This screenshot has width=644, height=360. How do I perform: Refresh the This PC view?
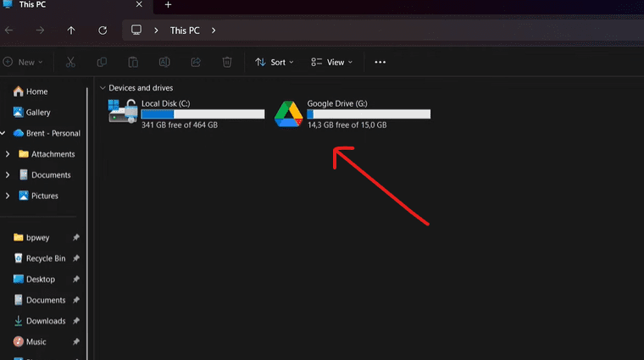coord(103,30)
